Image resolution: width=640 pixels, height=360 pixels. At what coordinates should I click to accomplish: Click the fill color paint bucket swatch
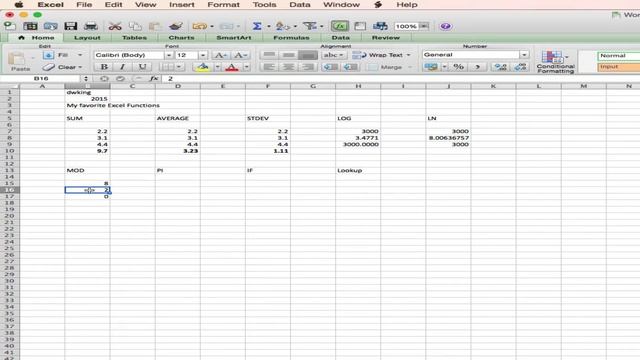point(203,67)
